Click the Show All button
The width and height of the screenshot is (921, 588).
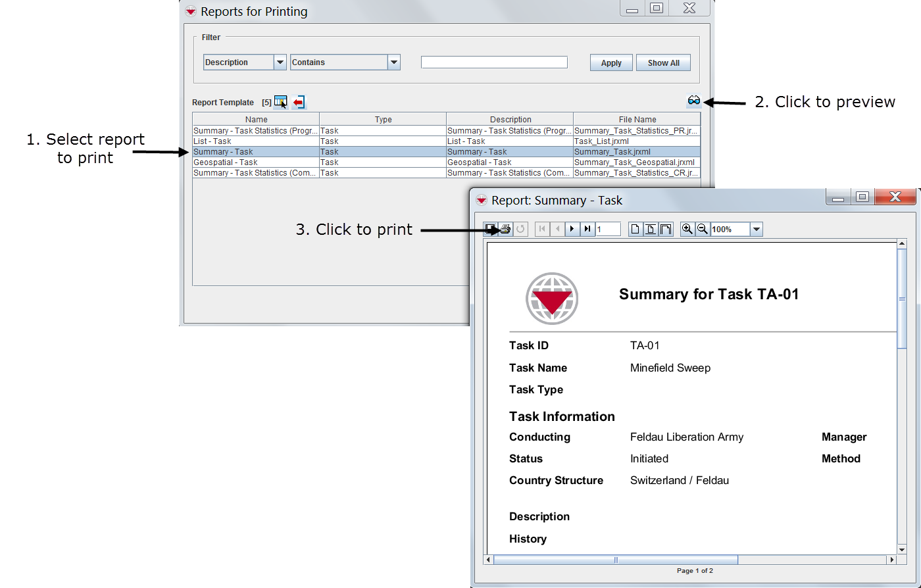coord(663,63)
